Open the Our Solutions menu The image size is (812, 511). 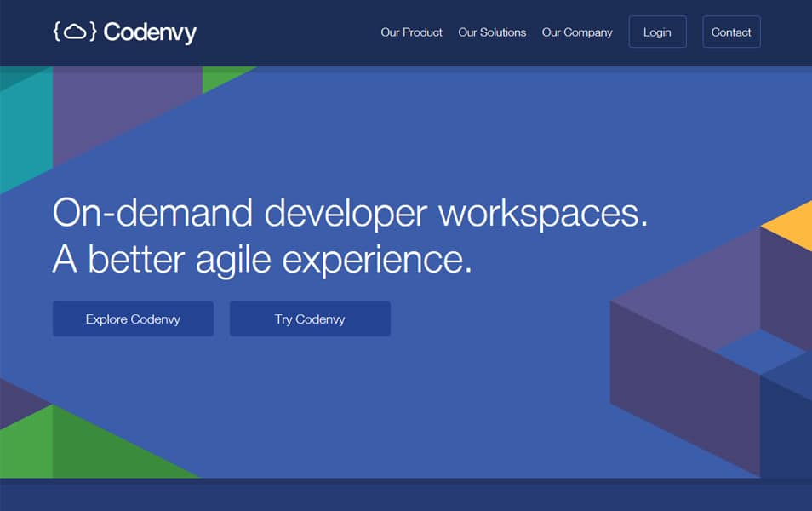[x=492, y=32]
